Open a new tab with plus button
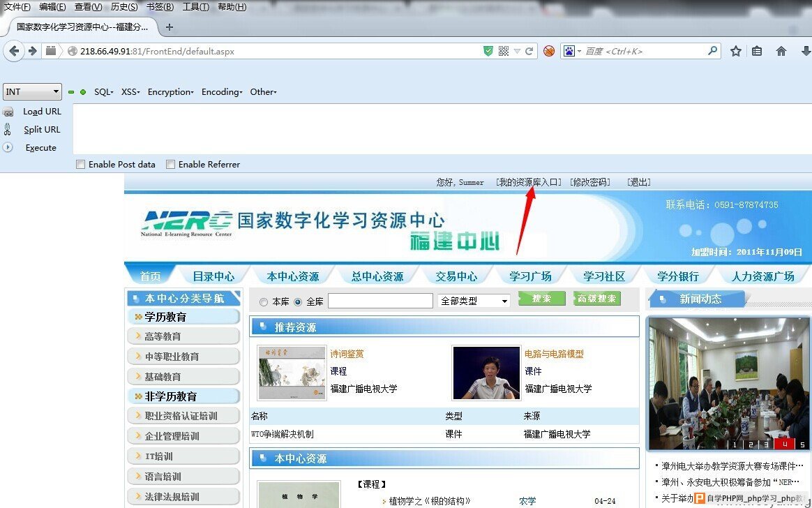 (x=170, y=27)
